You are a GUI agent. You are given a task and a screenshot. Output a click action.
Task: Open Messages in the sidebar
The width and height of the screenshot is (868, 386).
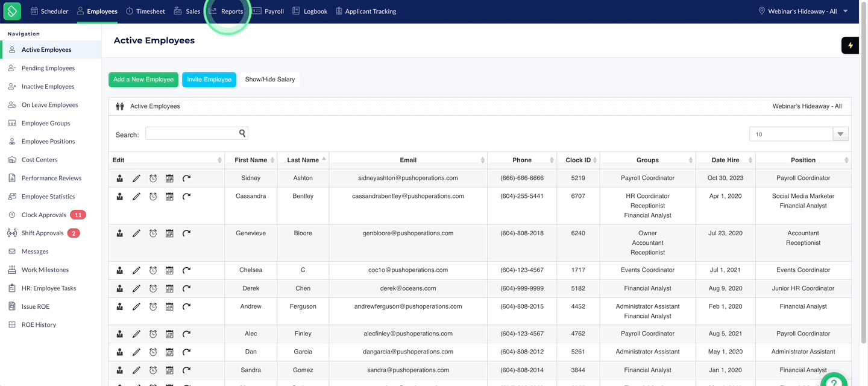pyautogui.click(x=35, y=252)
